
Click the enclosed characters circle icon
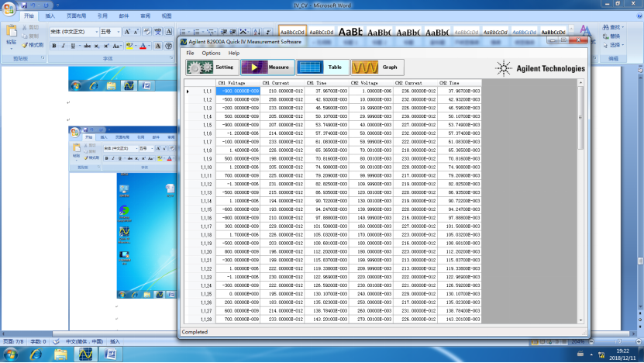click(x=168, y=46)
